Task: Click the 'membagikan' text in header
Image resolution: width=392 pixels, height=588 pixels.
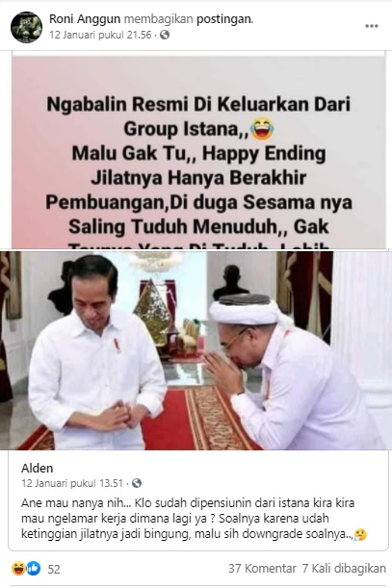Action: (x=159, y=18)
